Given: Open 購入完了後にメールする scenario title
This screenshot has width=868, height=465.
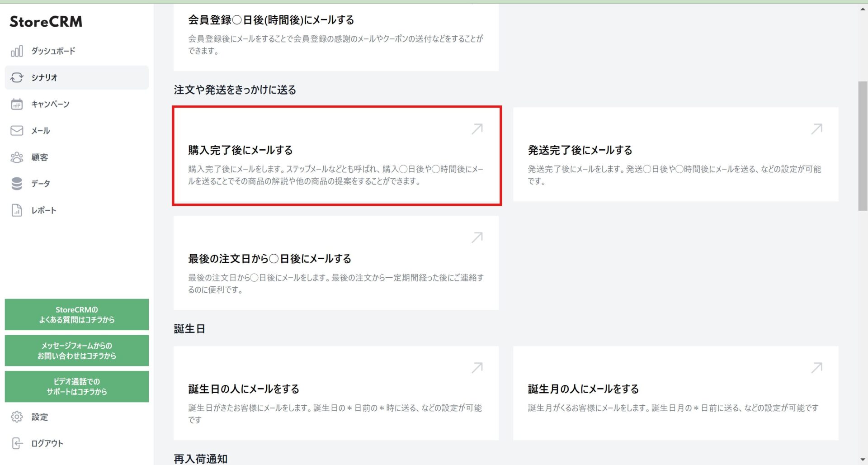Looking at the screenshot, I should tap(241, 150).
